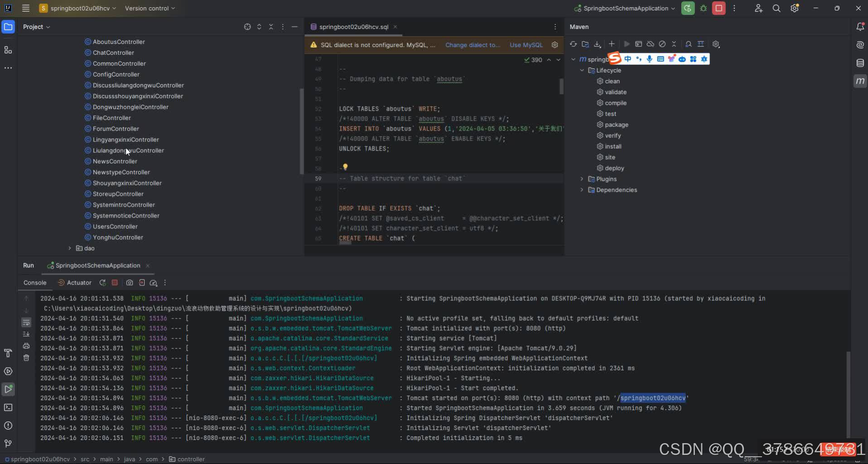
Task: Download Maven sources icon
Action: pyautogui.click(x=598, y=44)
